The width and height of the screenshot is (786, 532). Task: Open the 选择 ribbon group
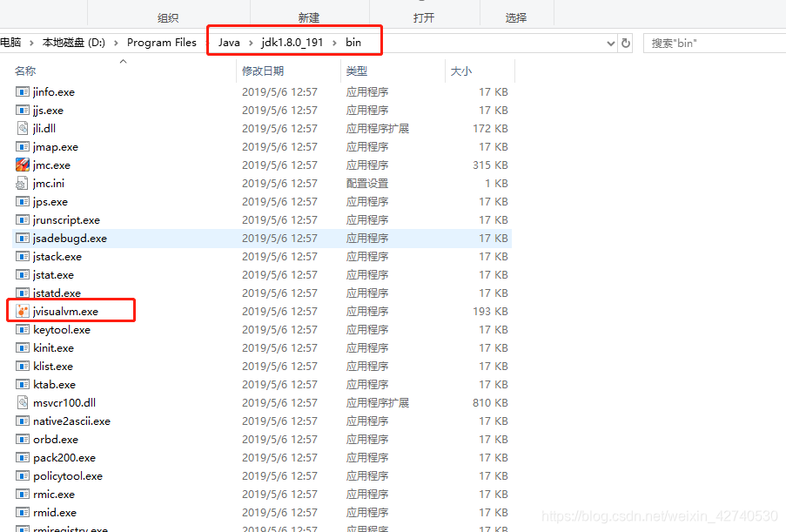[516, 18]
